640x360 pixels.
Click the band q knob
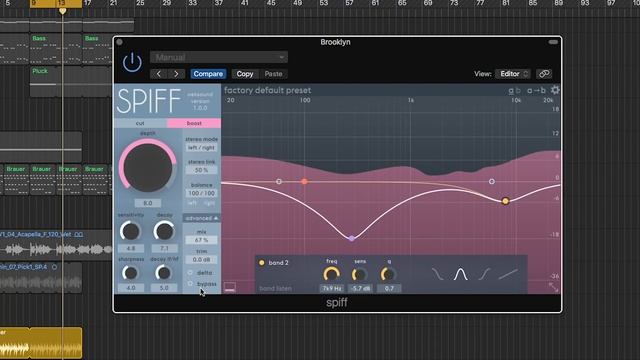tap(388, 274)
